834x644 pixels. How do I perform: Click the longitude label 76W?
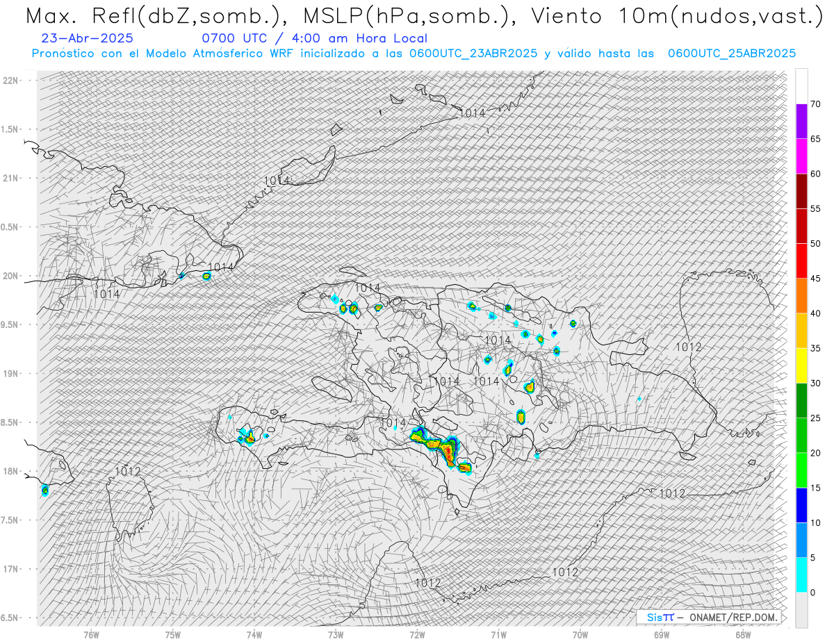91,635
